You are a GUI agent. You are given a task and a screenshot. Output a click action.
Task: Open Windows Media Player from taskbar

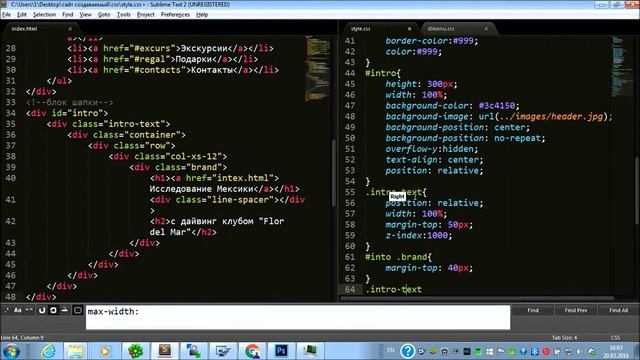coord(105,351)
